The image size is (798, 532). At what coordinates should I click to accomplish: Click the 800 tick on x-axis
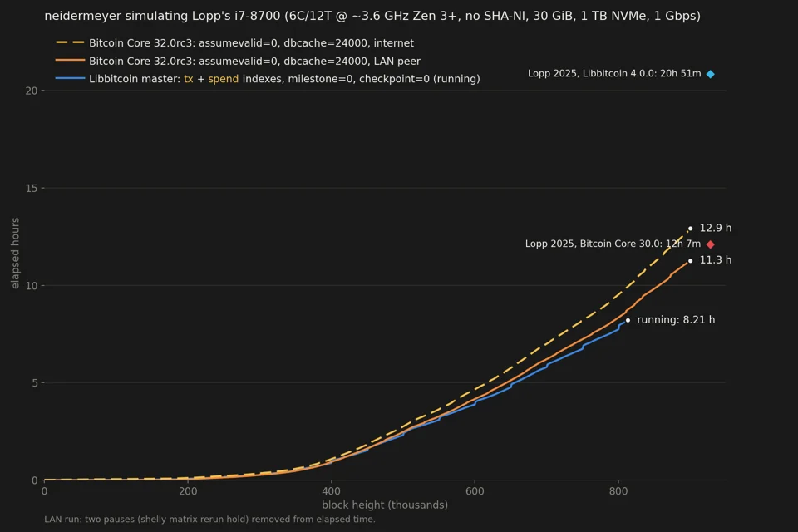coord(618,491)
